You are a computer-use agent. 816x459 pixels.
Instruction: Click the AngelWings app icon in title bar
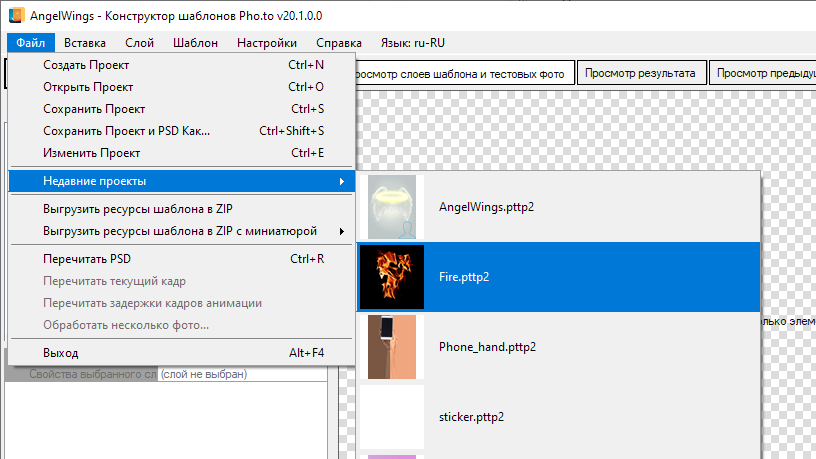17,15
